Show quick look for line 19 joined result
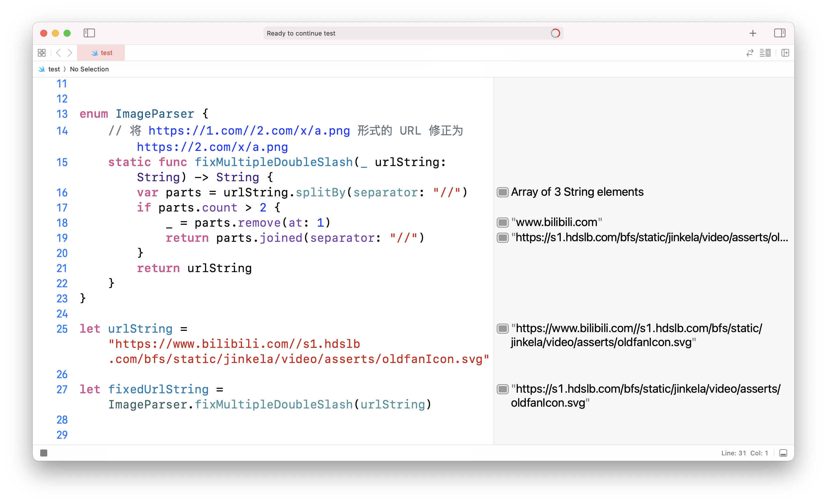827x504 pixels. point(502,237)
